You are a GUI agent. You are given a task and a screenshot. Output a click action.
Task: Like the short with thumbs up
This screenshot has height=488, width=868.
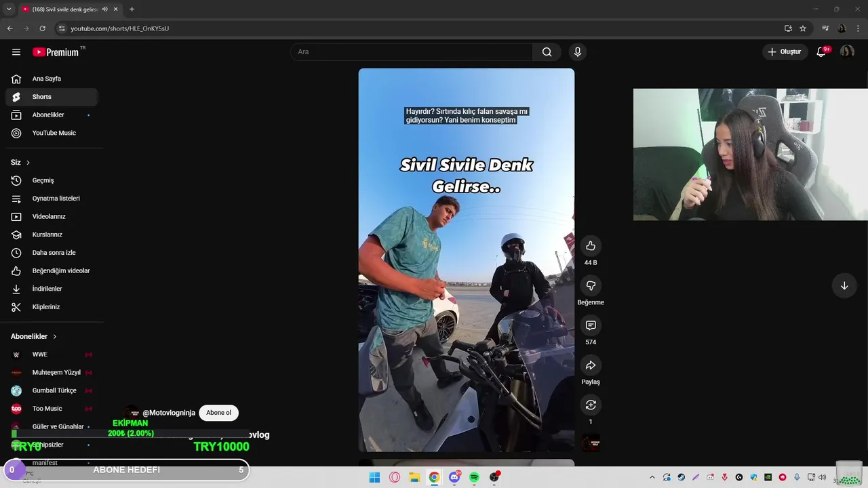tap(591, 245)
